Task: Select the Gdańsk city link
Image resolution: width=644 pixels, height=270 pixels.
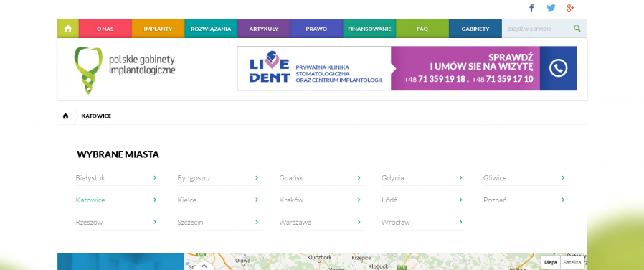Action: point(291,178)
